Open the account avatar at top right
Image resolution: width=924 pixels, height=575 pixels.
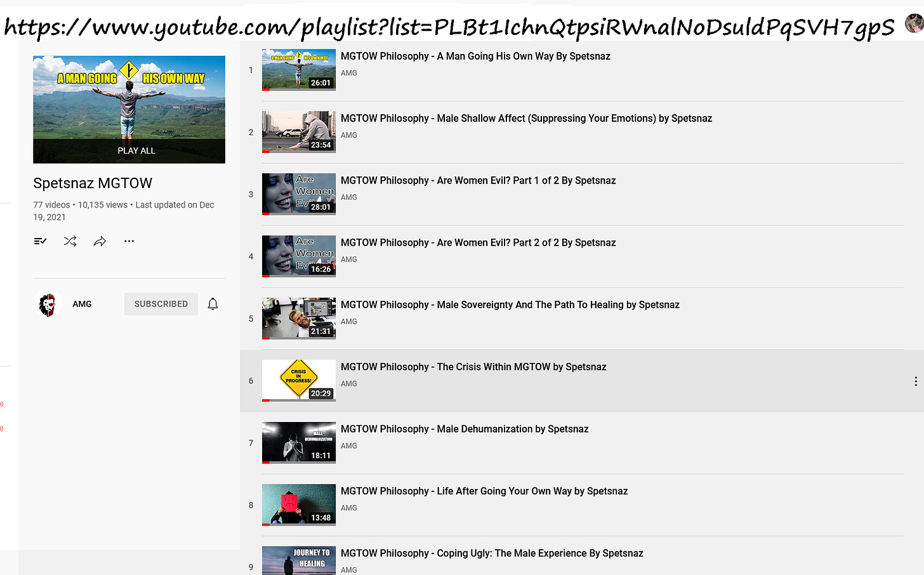point(914,24)
